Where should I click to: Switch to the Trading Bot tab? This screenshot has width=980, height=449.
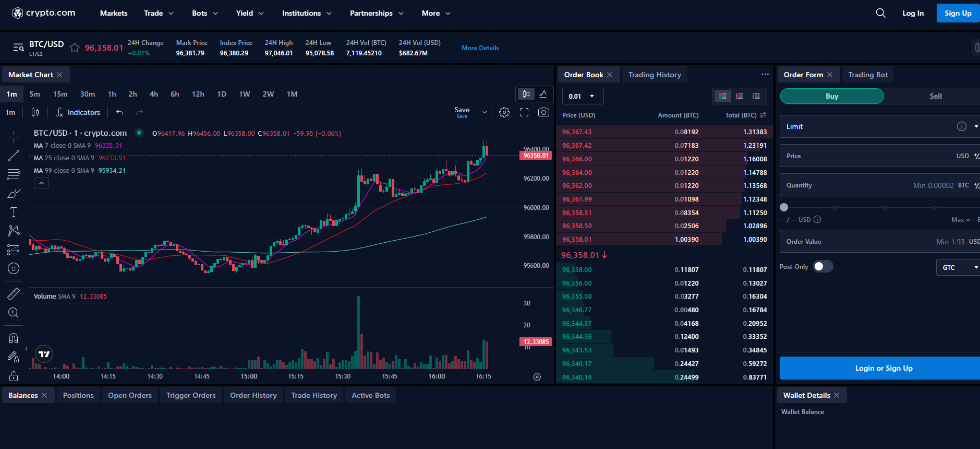point(868,75)
